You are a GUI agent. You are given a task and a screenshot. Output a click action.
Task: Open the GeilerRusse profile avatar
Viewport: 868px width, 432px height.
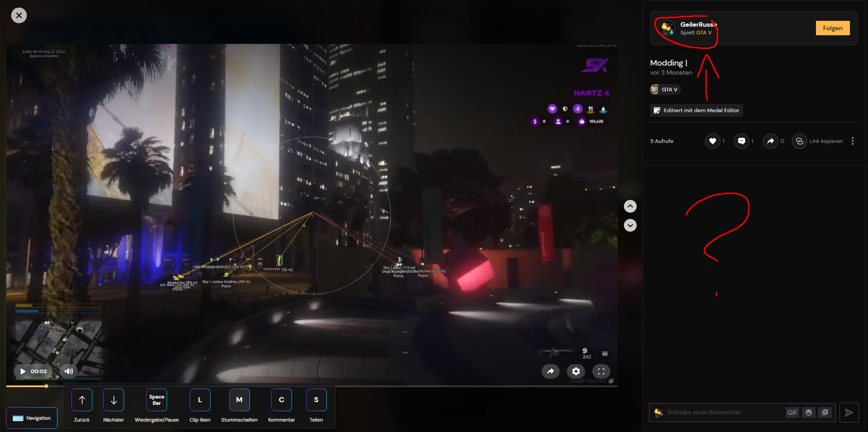pyautogui.click(x=667, y=28)
